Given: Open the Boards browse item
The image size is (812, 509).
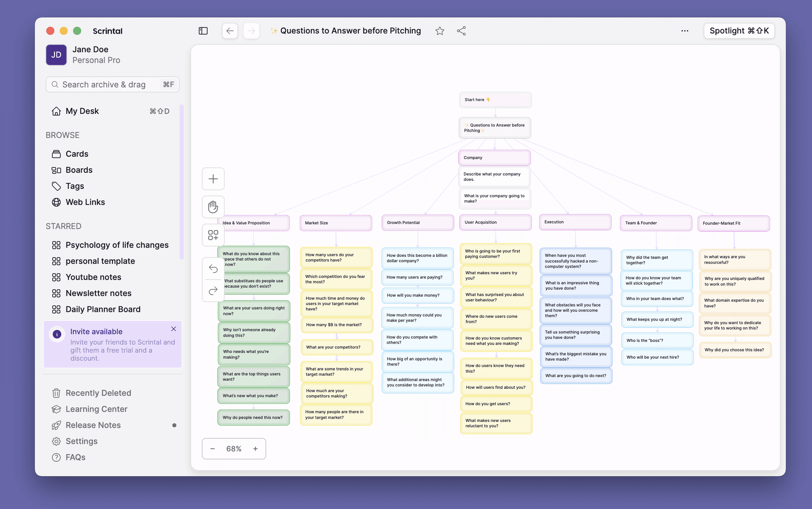Looking at the screenshot, I should tap(79, 170).
